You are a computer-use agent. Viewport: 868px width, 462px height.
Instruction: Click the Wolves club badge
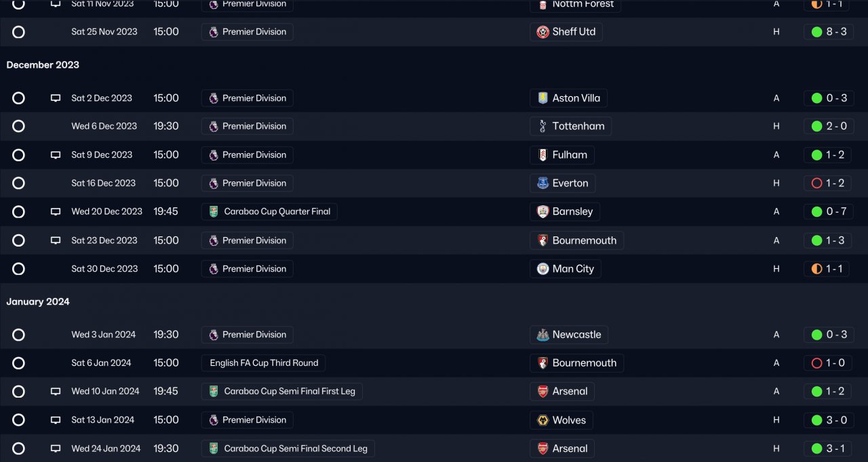coord(542,420)
